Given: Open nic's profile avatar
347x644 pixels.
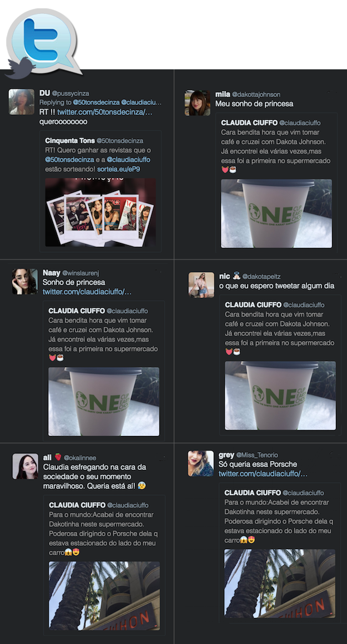Looking at the screenshot, I should point(202,285).
